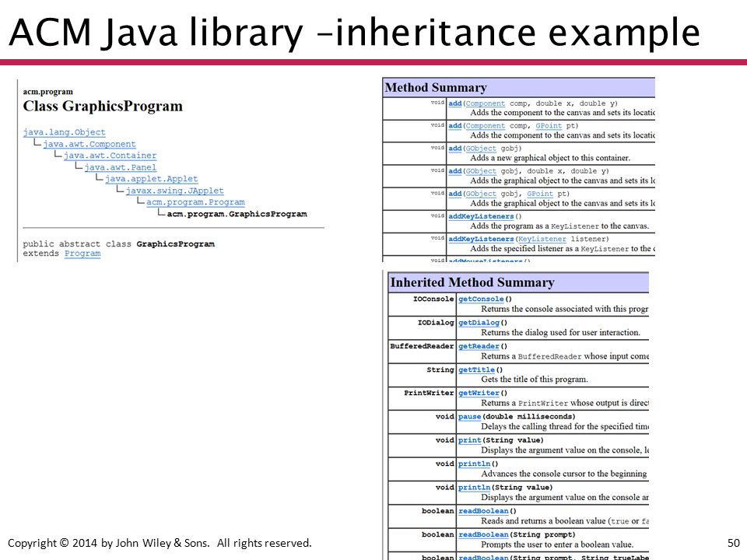The height and width of the screenshot is (560, 747).
Task: Open the readBoolean(String prompt) method link
Action: click(483, 535)
